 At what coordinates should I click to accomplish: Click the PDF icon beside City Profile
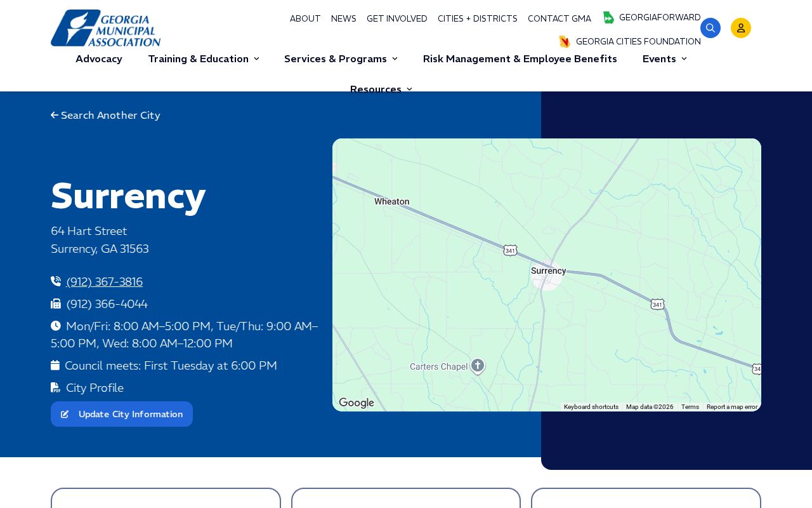pyautogui.click(x=56, y=387)
